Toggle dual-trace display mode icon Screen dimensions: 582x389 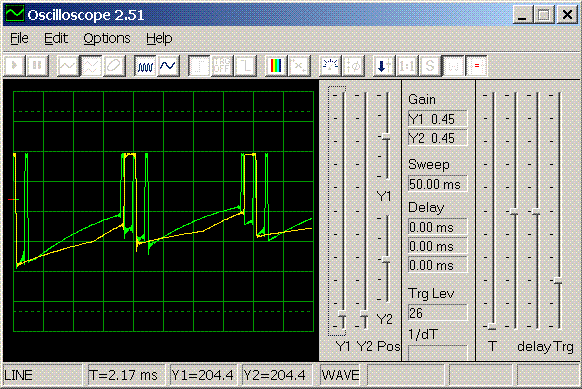(x=91, y=66)
